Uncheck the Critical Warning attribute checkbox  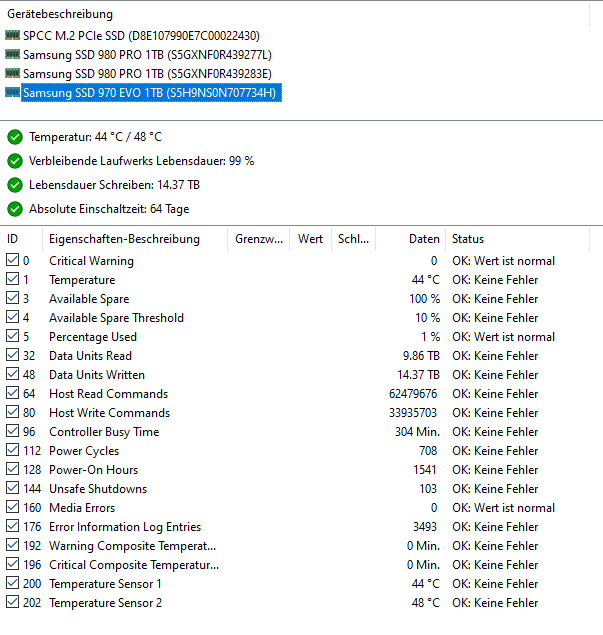coord(13,260)
